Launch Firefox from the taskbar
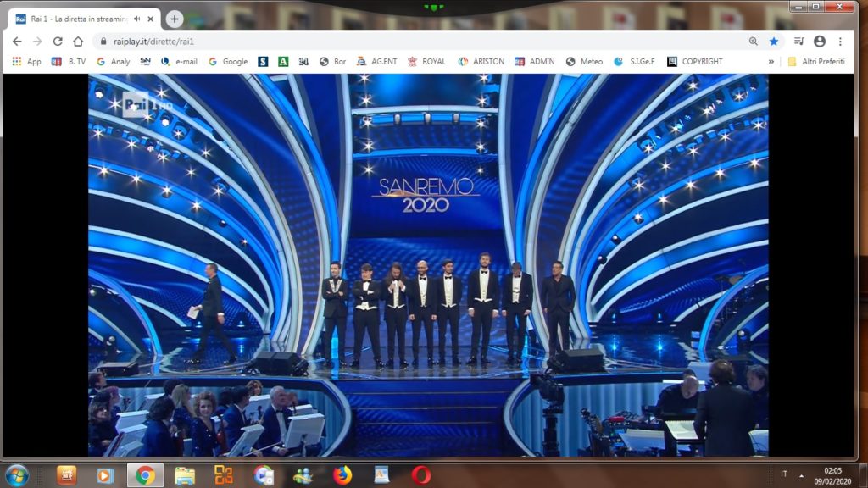The image size is (868, 488). (x=342, y=475)
